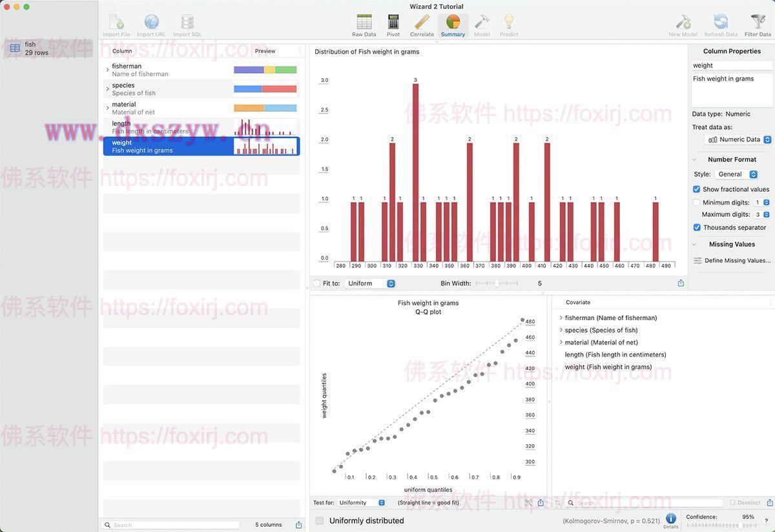This screenshot has width=775, height=532.
Task: Click the Q-Q plot tools icon
Action: pos(528,503)
